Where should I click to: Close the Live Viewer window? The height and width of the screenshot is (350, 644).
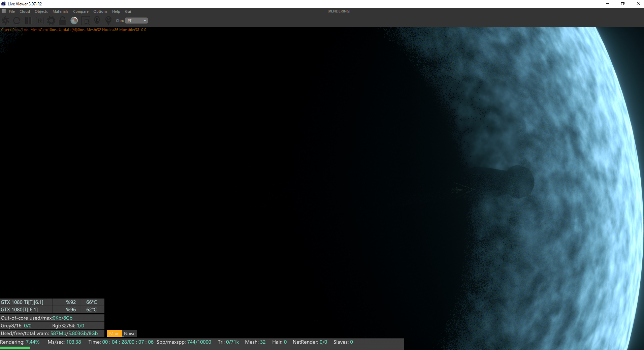(638, 4)
